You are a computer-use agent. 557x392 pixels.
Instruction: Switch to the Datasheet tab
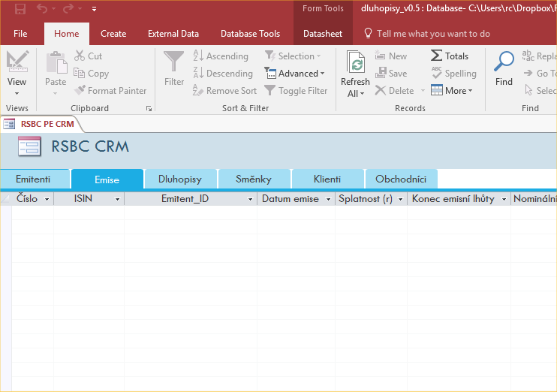[x=323, y=34]
